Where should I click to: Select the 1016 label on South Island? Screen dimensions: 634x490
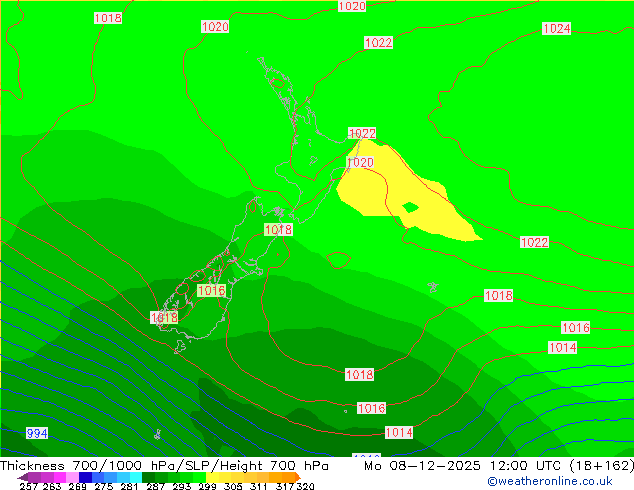211,290
